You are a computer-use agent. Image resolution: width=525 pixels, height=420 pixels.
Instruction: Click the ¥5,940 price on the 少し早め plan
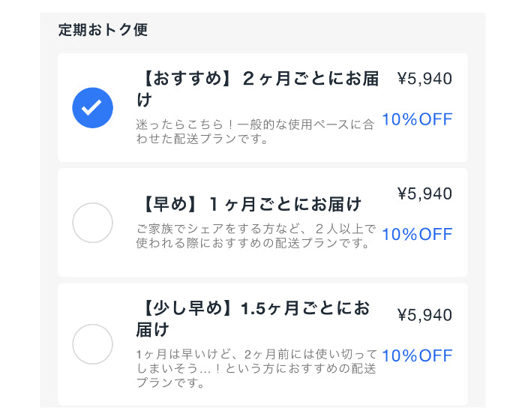point(424,315)
